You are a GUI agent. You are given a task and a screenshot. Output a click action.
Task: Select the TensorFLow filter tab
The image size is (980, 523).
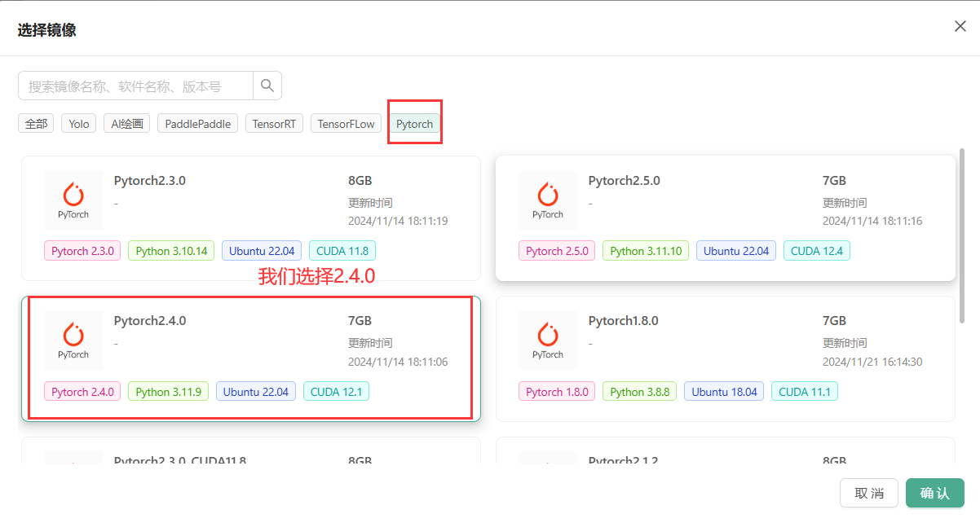pyautogui.click(x=347, y=124)
